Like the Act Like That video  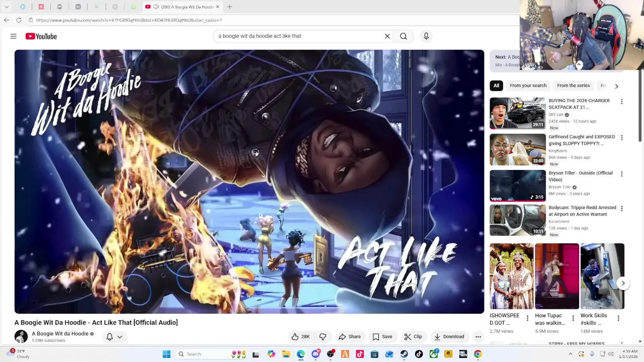[301, 337]
